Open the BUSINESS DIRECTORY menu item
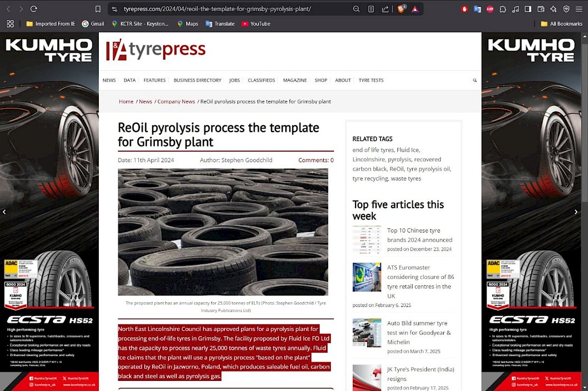Viewport: 588px width, 391px height. point(197,80)
